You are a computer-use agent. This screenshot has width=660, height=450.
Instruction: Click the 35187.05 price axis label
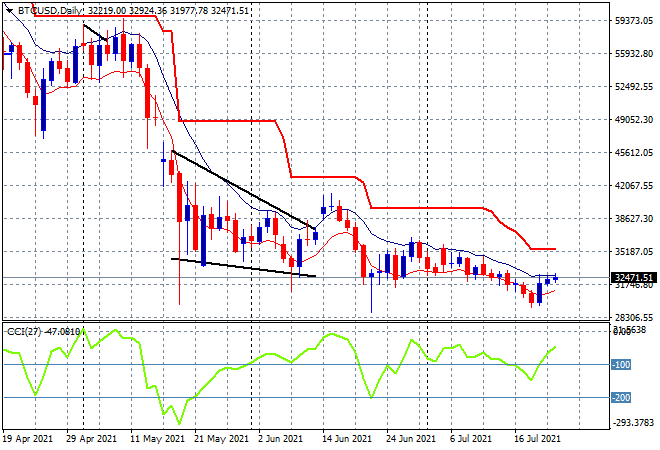pos(634,251)
